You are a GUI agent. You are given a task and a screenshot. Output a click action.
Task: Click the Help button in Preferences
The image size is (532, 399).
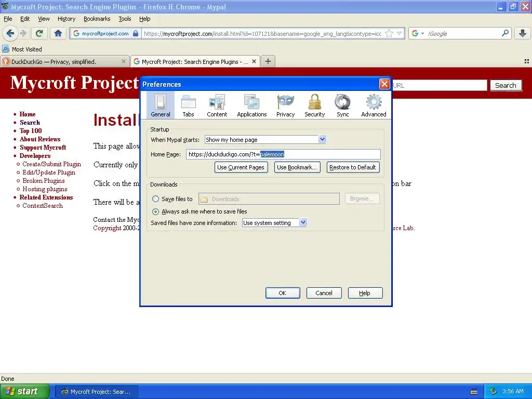365,293
